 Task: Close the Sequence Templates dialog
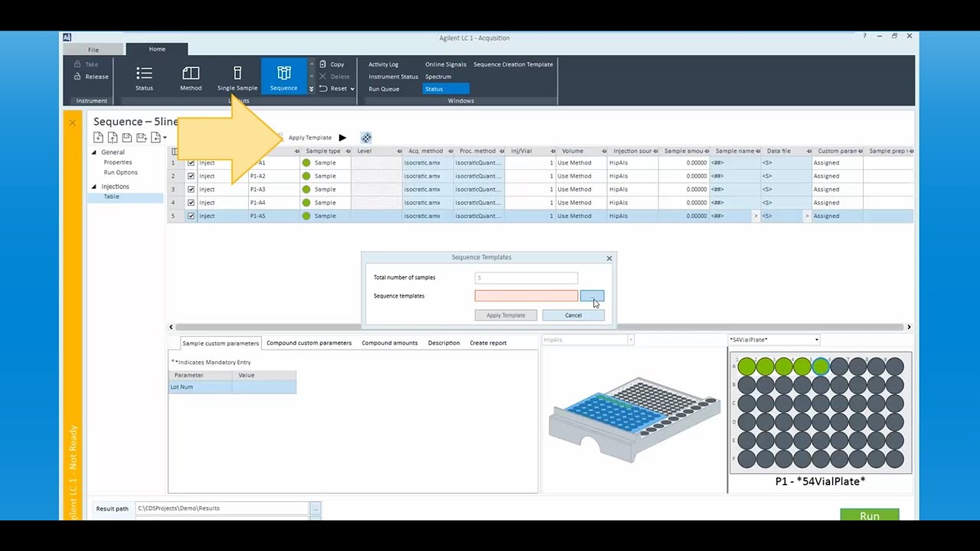[609, 258]
